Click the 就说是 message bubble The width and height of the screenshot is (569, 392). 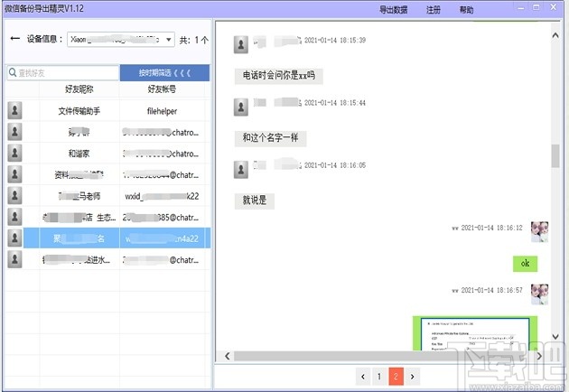255,201
